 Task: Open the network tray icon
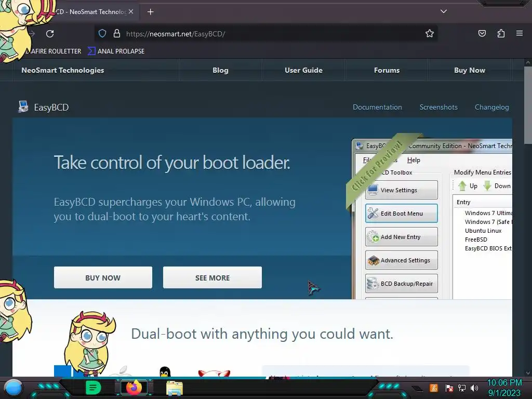462,388
